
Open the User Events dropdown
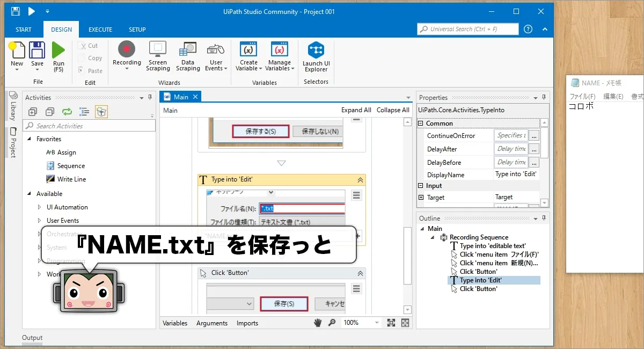coord(216,56)
